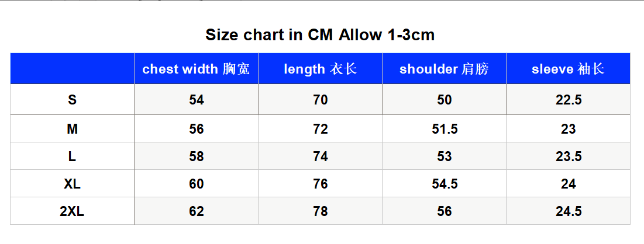
Task: Click the L size row label
Action: (73, 156)
